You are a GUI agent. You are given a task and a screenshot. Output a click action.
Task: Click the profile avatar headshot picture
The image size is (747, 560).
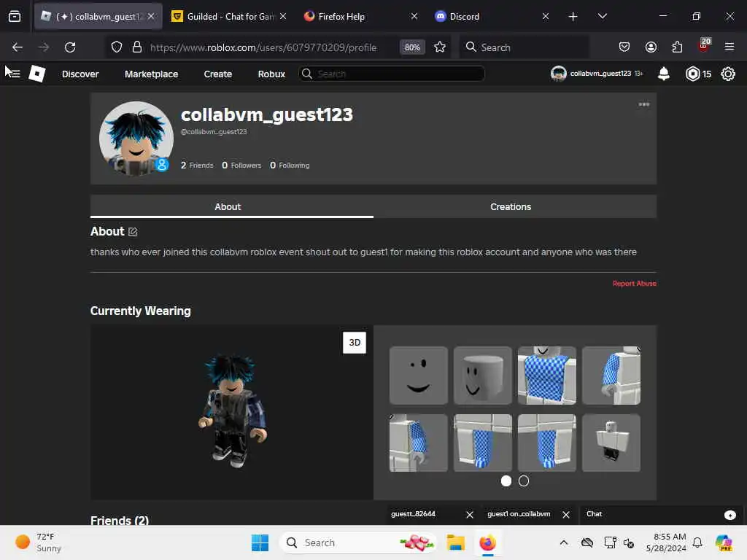click(136, 139)
